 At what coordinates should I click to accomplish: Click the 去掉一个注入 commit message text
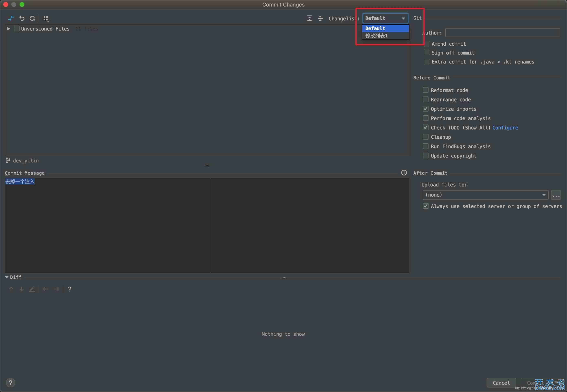pyautogui.click(x=20, y=182)
